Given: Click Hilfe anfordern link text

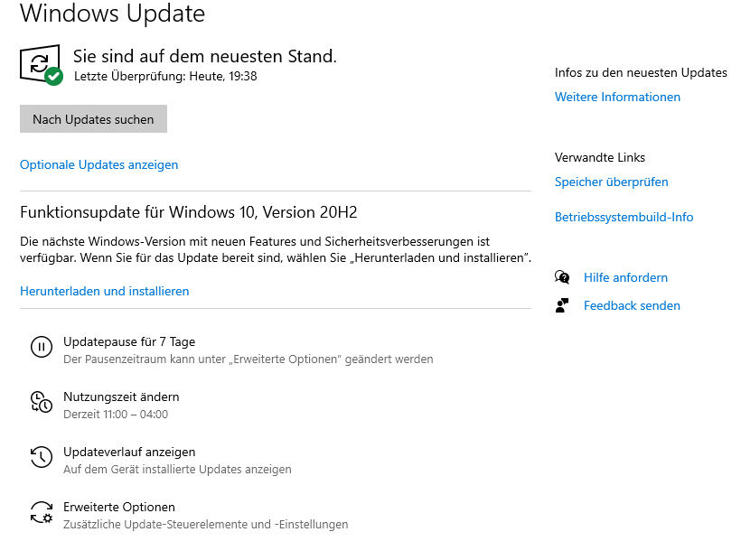Looking at the screenshot, I should pyautogui.click(x=625, y=277).
